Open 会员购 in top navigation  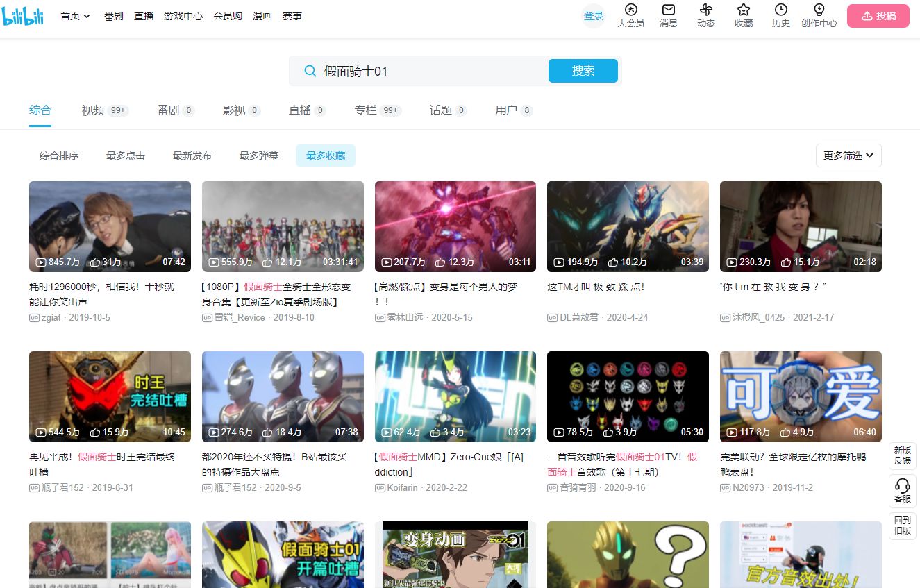(228, 16)
